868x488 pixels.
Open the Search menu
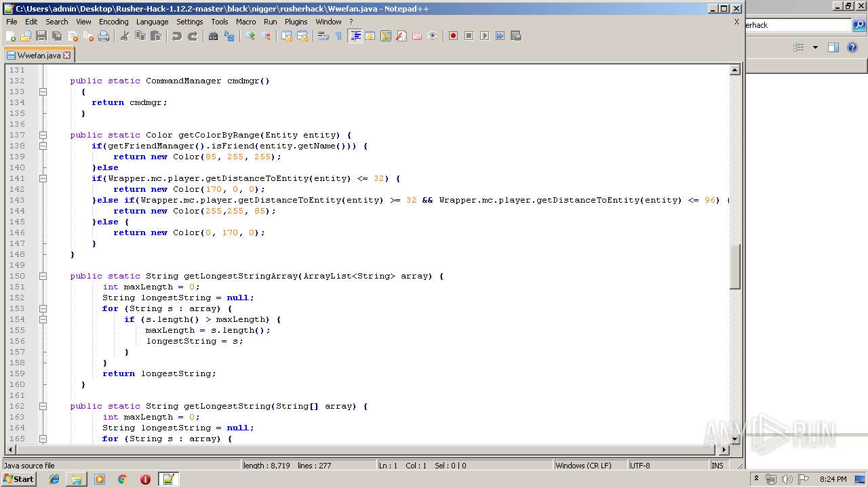coord(57,22)
